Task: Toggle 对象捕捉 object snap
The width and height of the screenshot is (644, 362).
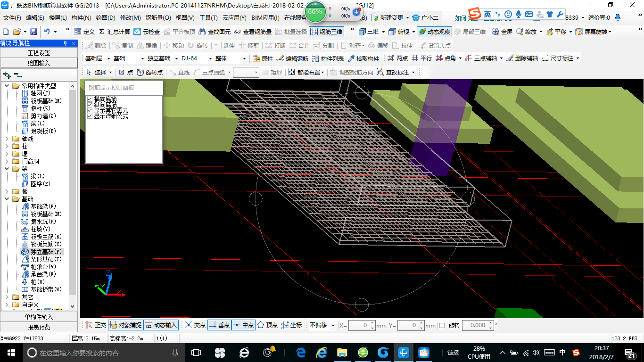Action: pyautogui.click(x=125, y=325)
